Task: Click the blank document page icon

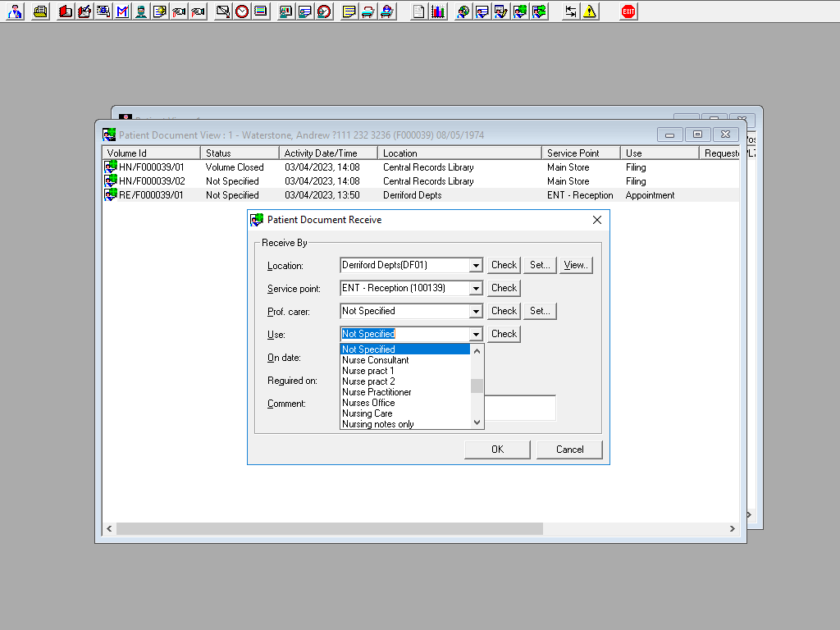Action: tap(418, 11)
